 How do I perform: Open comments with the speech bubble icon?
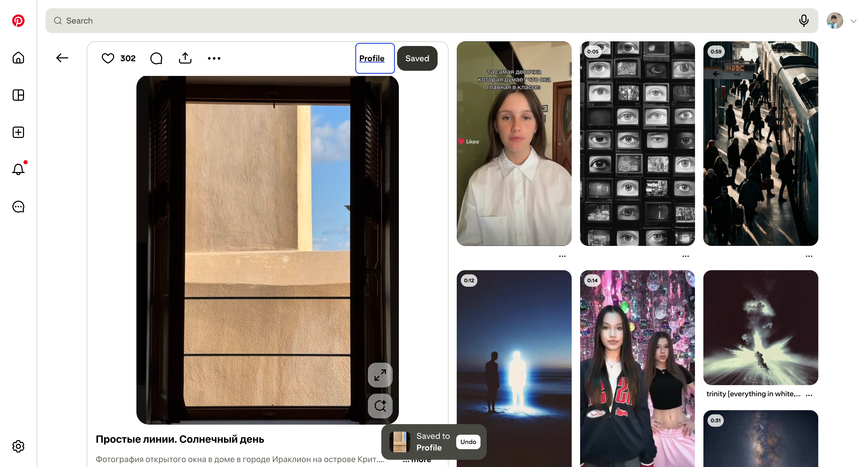156,58
